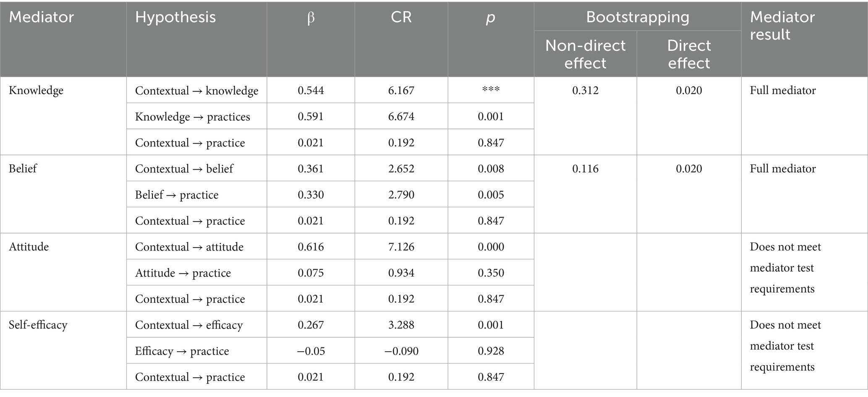Click the 0.312 non-direct effect value
The width and height of the screenshot is (868, 397).
coord(585,90)
